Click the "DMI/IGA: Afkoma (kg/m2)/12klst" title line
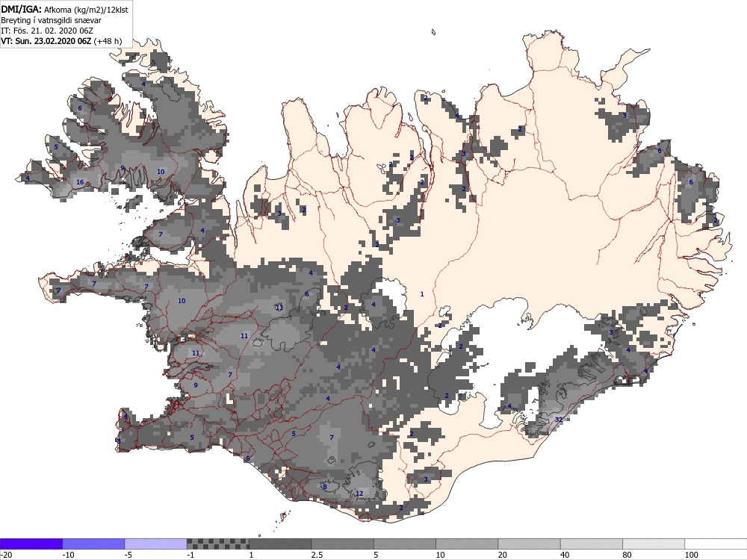Screen dimensions: 747x560 (x=64, y=9)
